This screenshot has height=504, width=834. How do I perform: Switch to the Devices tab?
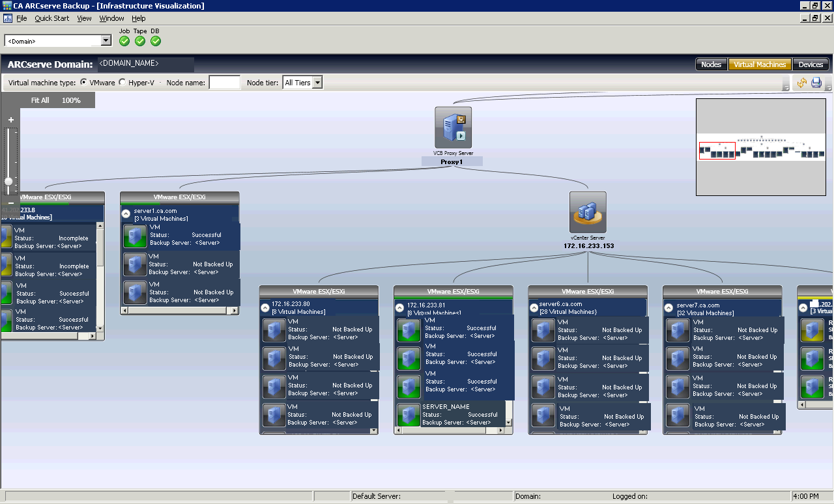click(811, 64)
